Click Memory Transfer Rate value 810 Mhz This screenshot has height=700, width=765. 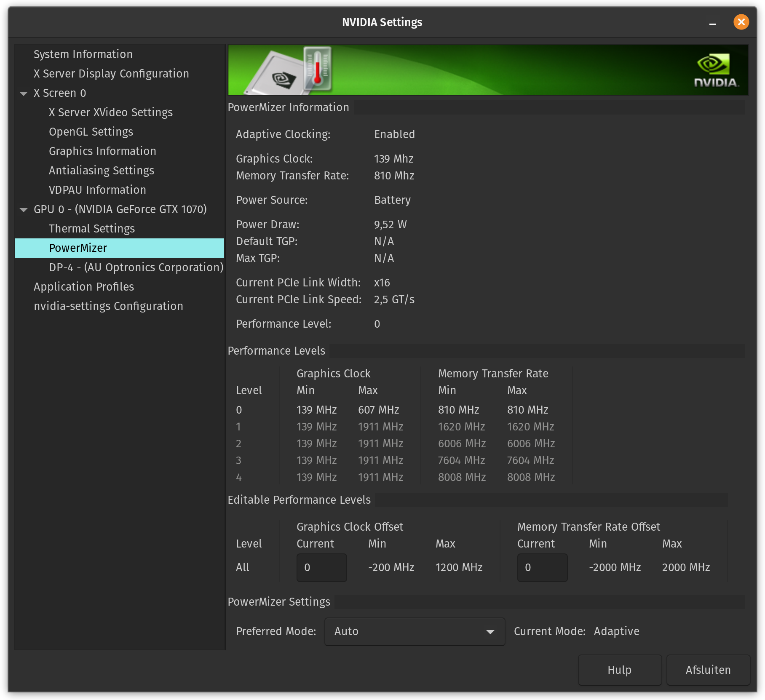(394, 176)
